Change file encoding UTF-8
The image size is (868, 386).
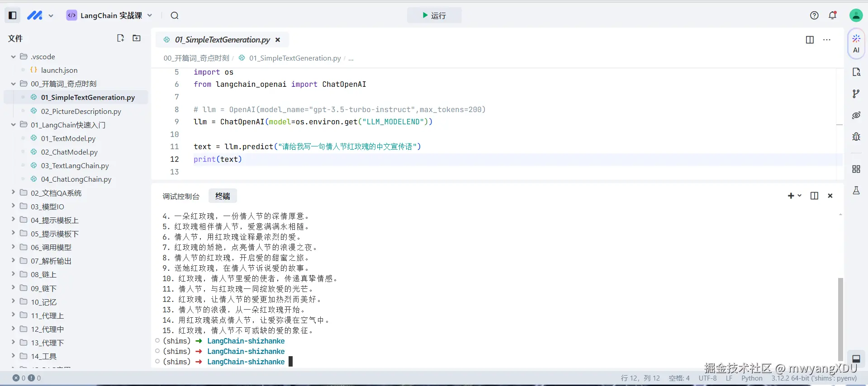pyautogui.click(x=707, y=378)
